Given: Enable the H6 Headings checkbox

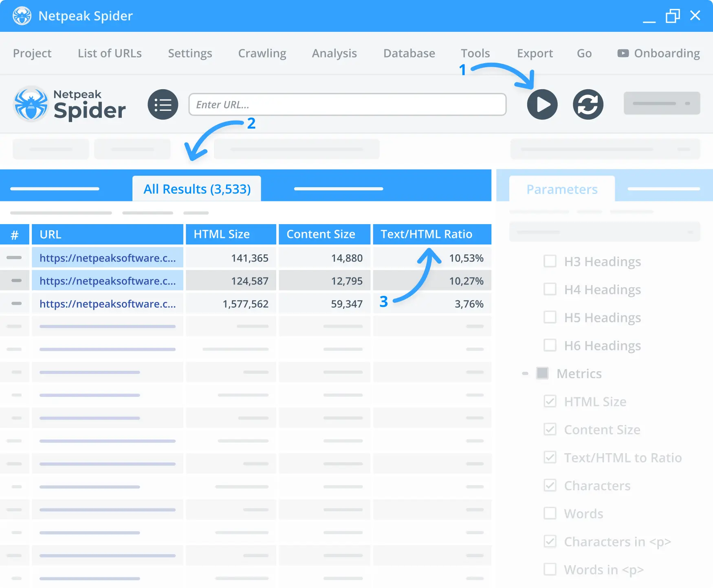Looking at the screenshot, I should 550,345.
